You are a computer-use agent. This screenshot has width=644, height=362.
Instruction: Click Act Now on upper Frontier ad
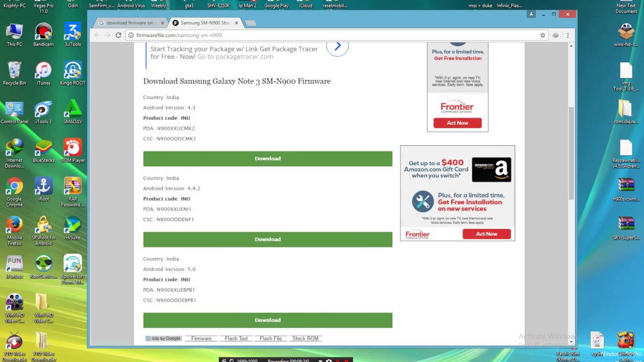point(457,123)
